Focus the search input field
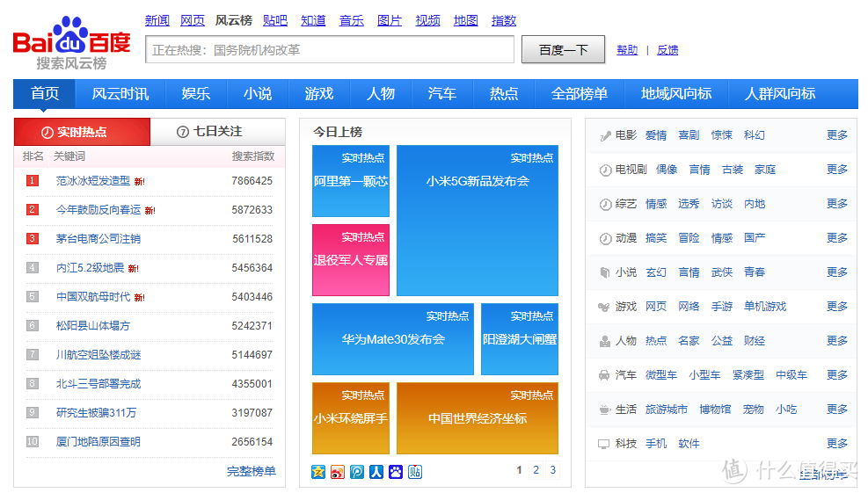Viewport: 868px width, 493px height. (330, 50)
